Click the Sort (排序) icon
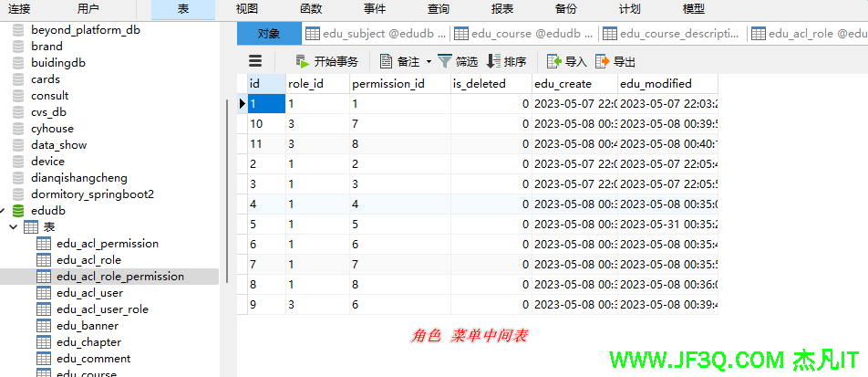The image size is (868, 377). (493, 61)
